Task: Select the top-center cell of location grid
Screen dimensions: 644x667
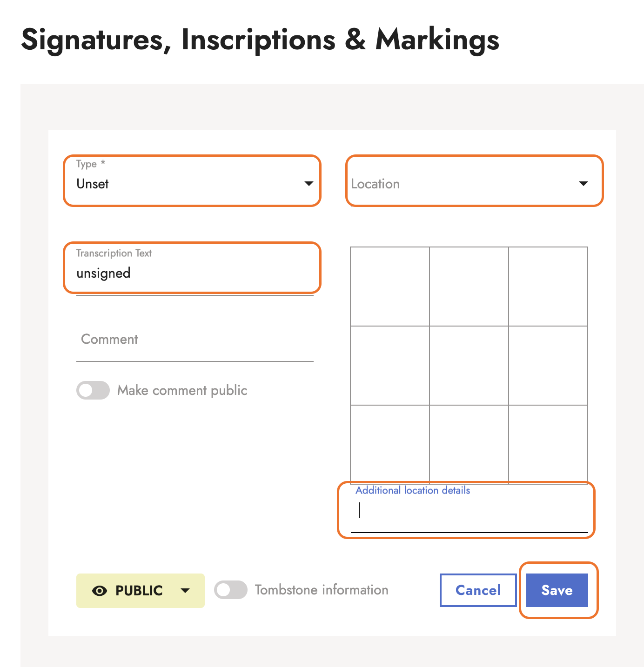Action: click(469, 287)
